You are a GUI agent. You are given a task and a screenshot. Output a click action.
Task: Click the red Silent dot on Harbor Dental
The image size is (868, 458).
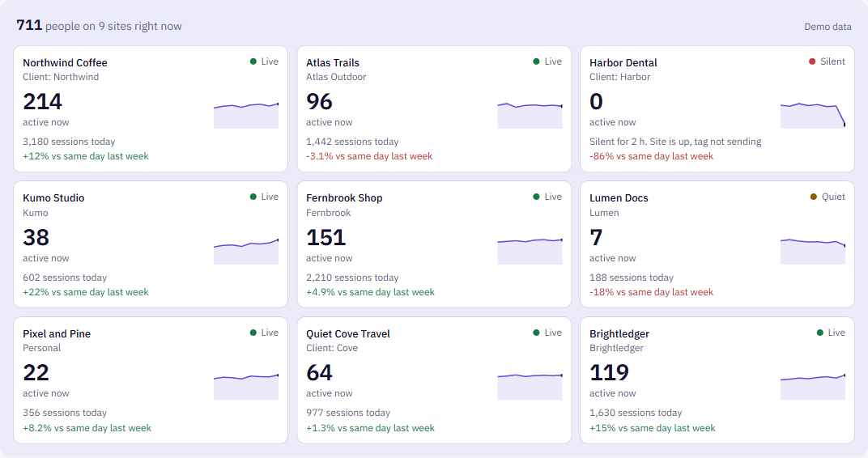click(812, 61)
